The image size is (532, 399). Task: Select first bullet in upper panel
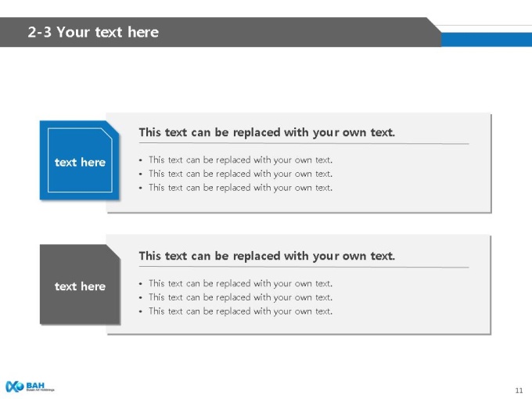(x=235, y=160)
